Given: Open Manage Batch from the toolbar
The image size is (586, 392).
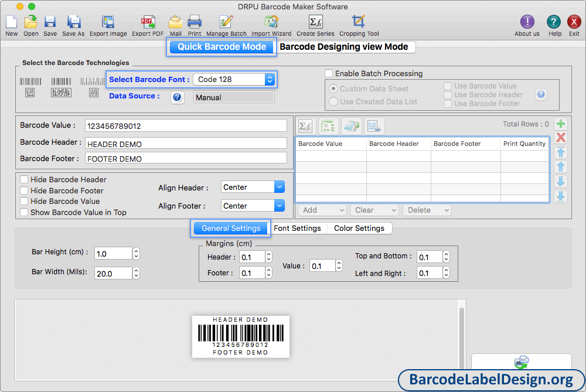Looking at the screenshot, I should pyautogui.click(x=226, y=22).
